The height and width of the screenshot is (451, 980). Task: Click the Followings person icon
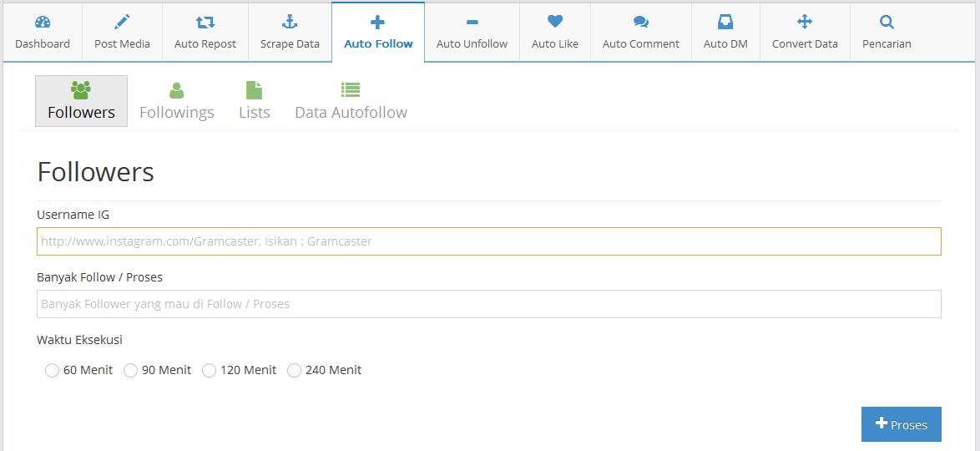tap(177, 90)
